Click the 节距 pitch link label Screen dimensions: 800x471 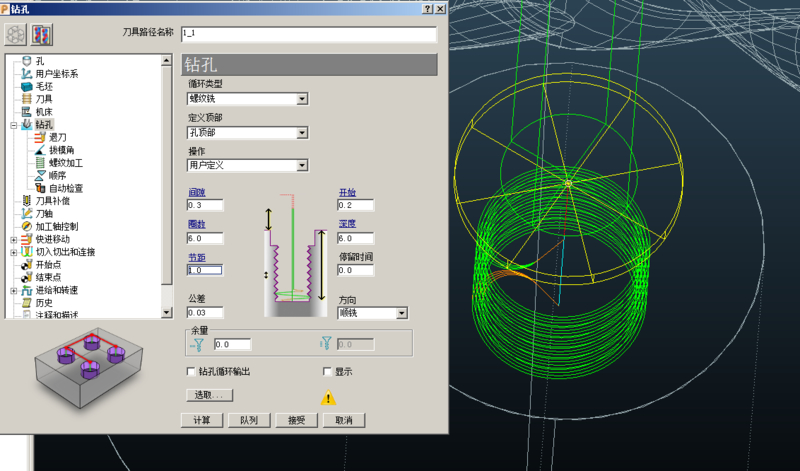click(x=197, y=258)
